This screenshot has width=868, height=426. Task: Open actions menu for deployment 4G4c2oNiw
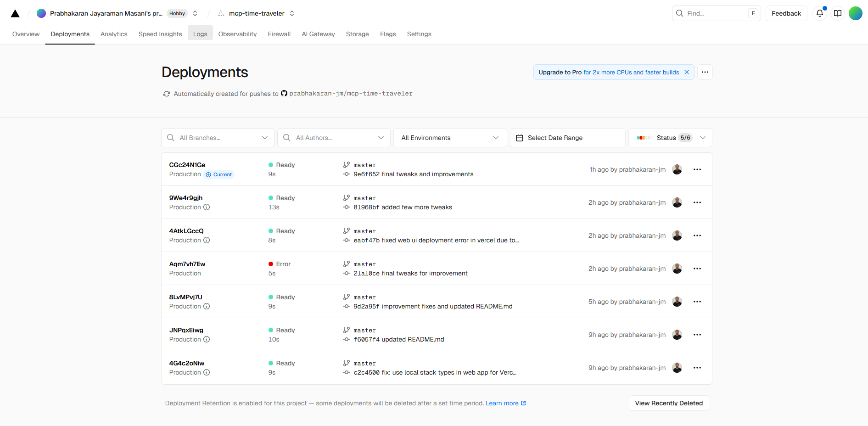(697, 368)
